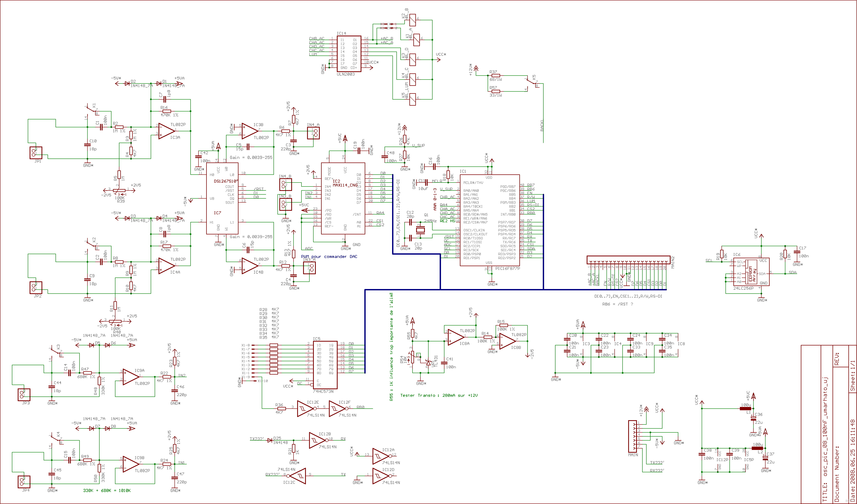Click the PIC16F877P microcontroller IC1 body
857x504 pixels.
pos(490,220)
